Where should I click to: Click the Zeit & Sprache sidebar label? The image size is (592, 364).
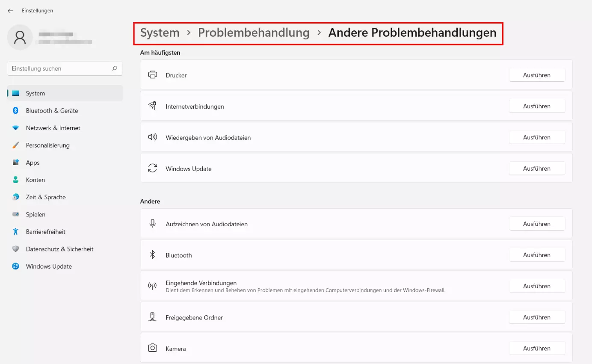pyautogui.click(x=46, y=197)
